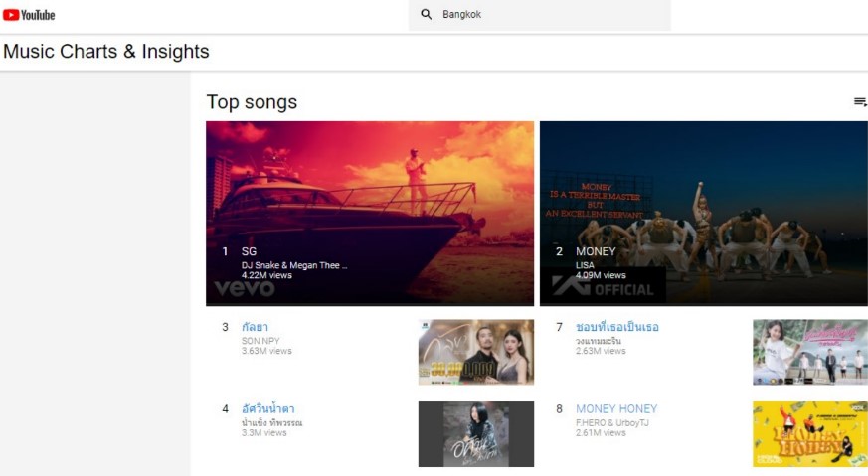Open the อัศวินน้ำตา song title
The width and height of the screenshot is (868, 476).
[x=267, y=408]
